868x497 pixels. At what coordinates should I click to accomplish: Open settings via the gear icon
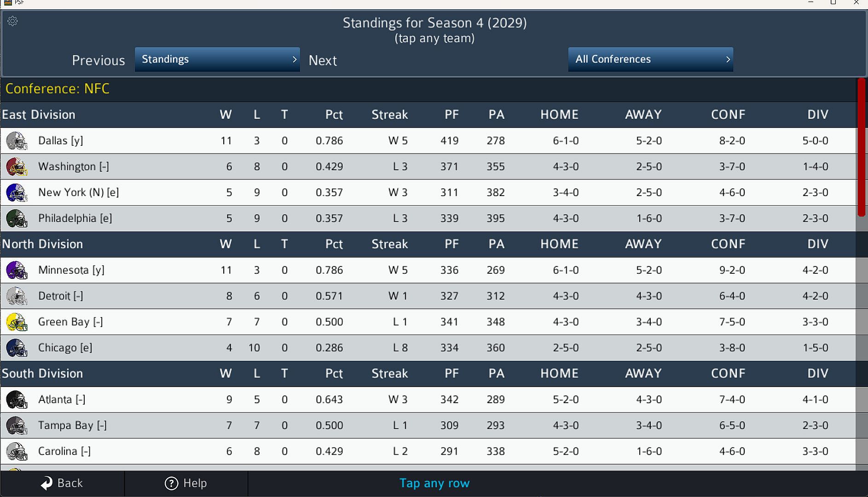pyautogui.click(x=12, y=21)
